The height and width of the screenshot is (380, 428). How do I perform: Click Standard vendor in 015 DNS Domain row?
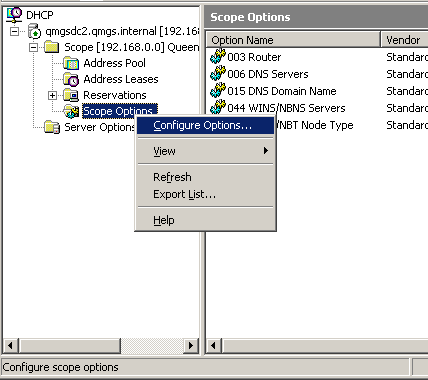407,91
